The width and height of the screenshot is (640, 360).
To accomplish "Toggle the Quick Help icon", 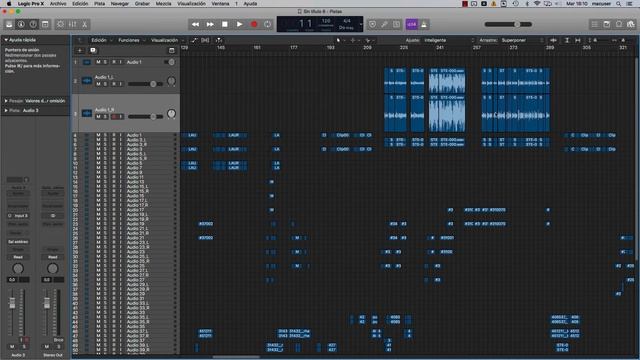I will pyautogui.click(x=33, y=24).
